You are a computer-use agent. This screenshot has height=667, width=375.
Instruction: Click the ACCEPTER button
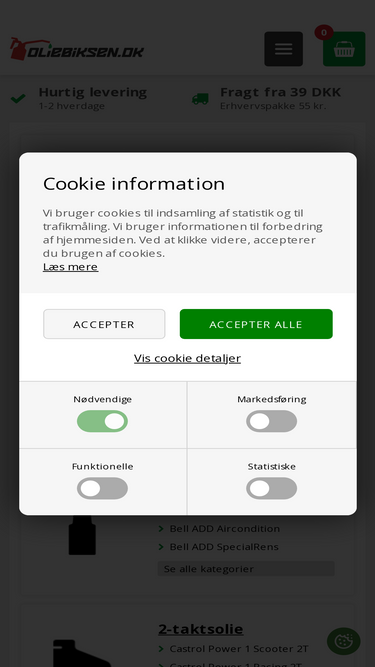(x=104, y=324)
